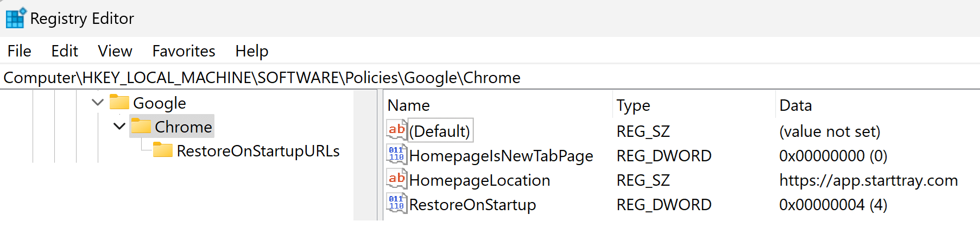Click REG_DWORD type of HomepageIsNewTabPage

click(664, 156)
